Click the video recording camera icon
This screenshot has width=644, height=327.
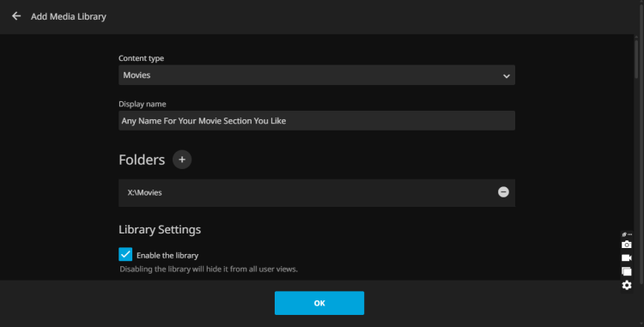[626, 257]
